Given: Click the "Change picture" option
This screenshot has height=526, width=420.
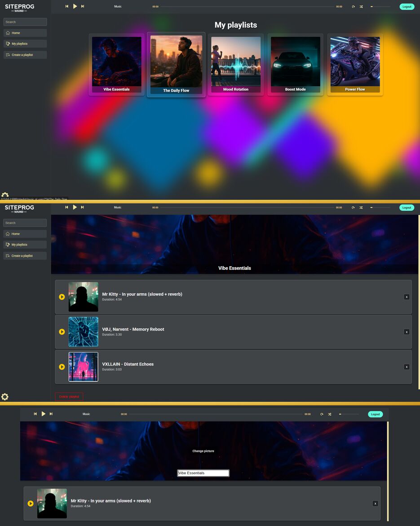Looking at the screenshot, I should tap(203, 450).
